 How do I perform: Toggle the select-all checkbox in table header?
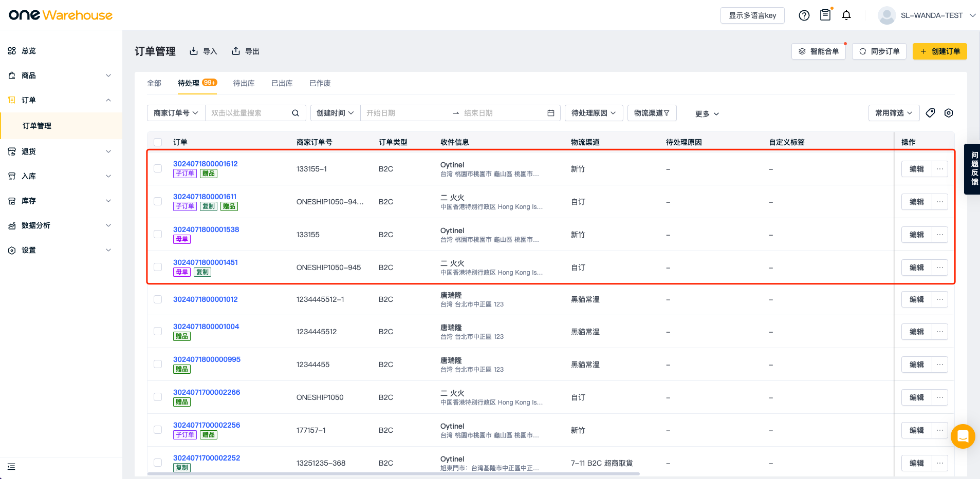158,142
